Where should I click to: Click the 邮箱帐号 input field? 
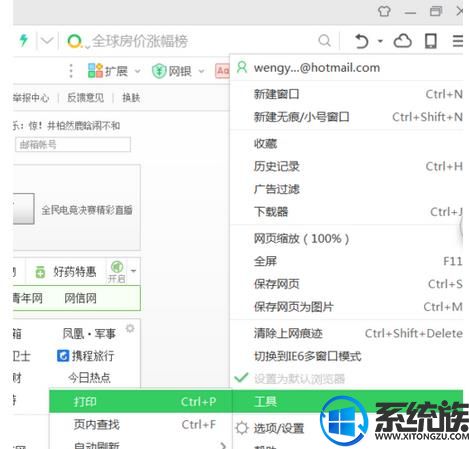pos(73,145)
